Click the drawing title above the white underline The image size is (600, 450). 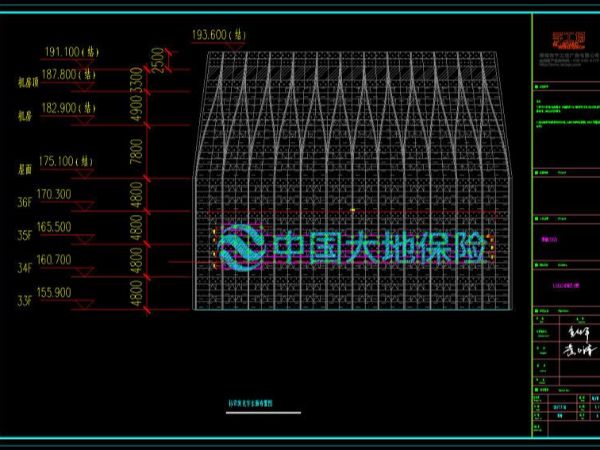(250, 403)
